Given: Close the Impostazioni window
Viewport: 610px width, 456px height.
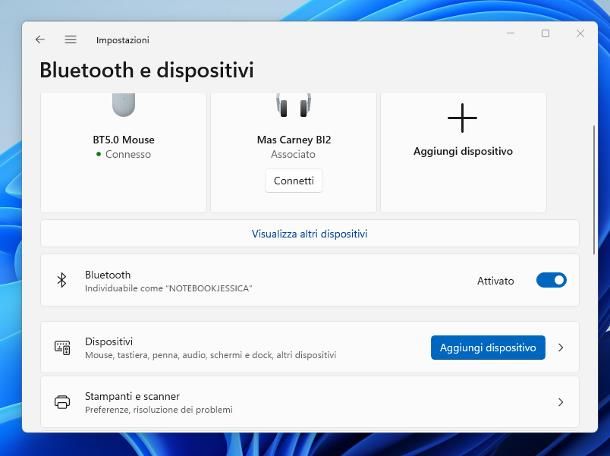Looking at the screenshot, I should click(x=580, y=33).
